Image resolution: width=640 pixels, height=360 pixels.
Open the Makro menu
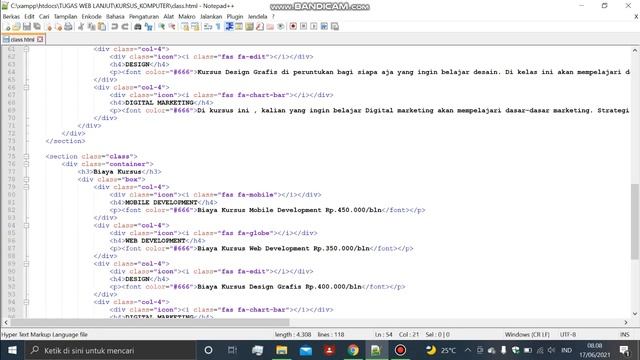pos(187,17)
